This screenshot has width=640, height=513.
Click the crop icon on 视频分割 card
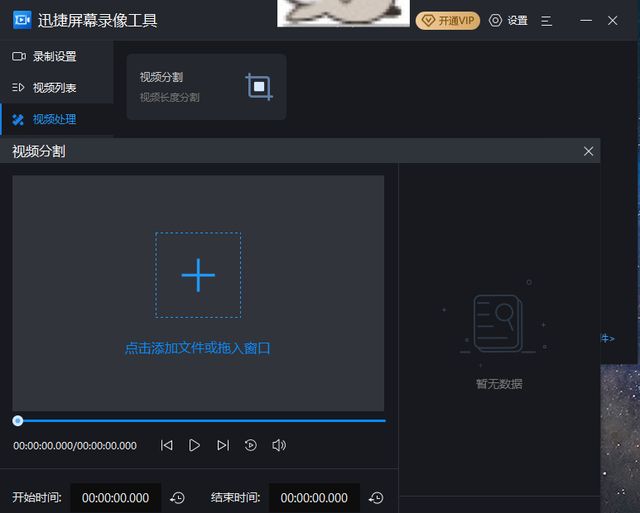[x=259, y=87]
